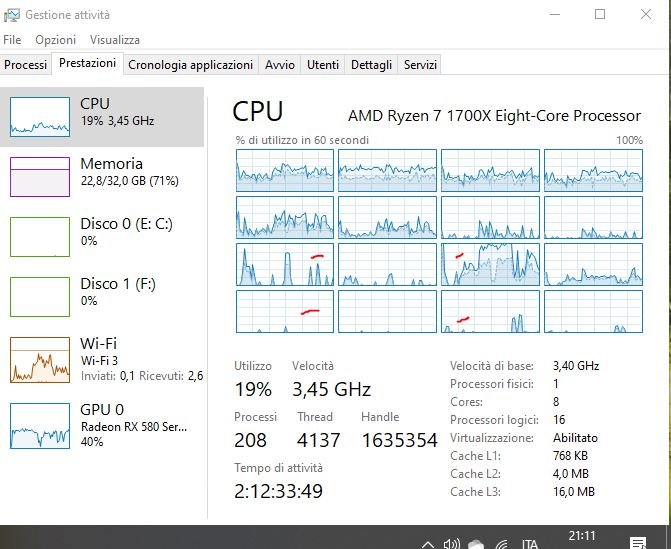Open the Opzioni menu
This screenshot has width=671, height=549.
point(56,40)
